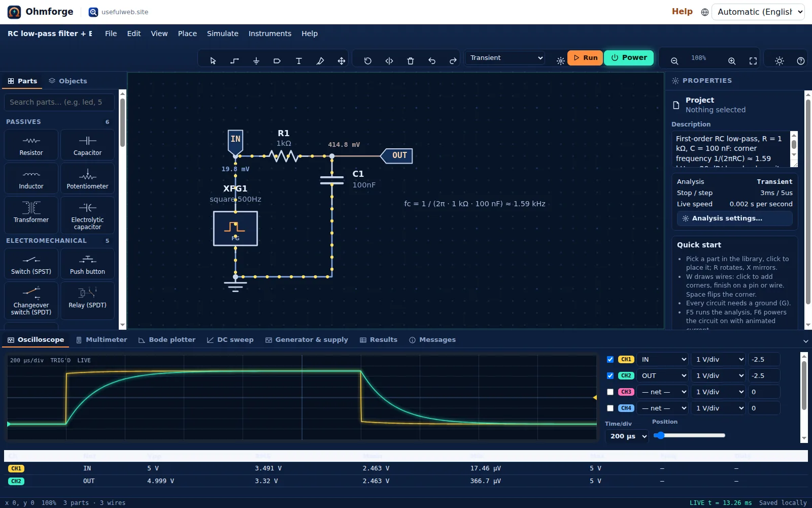Screen dimensions: 812x508
Task: Open the Instruments menu
Action: [270, 34]
